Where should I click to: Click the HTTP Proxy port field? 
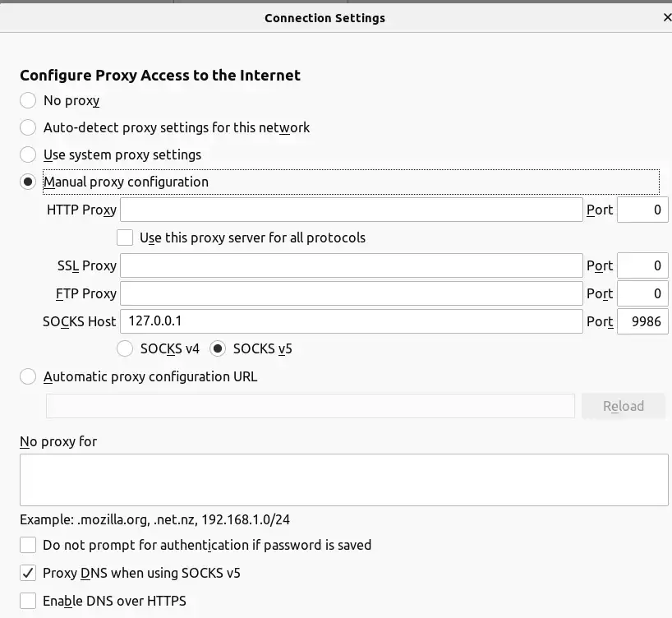point(642,210)
